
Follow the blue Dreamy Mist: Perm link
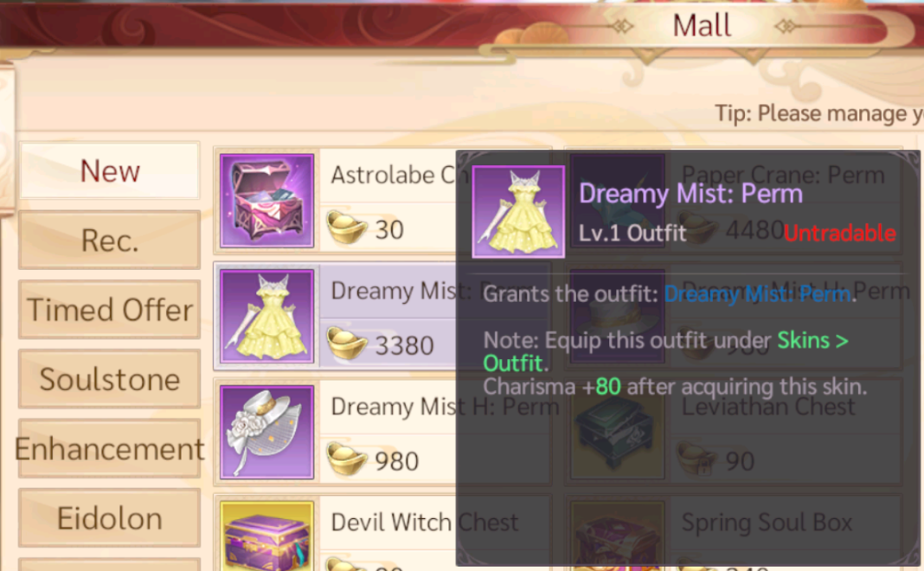(x=758, y=293)
